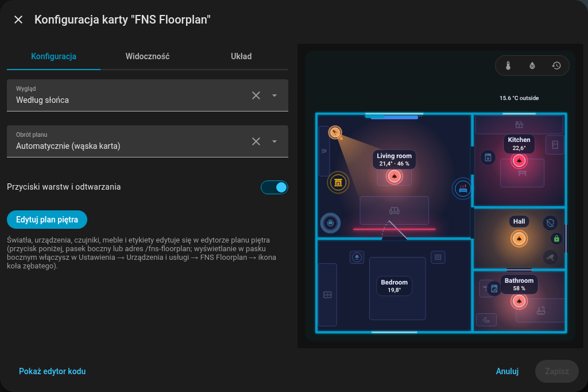Click the Hall room label

519,221
